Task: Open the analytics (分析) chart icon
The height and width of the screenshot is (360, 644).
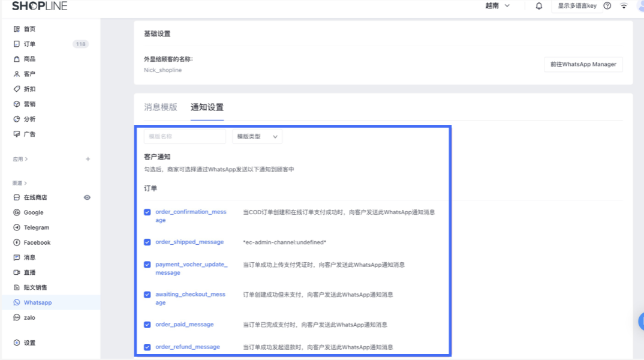Action: (16, 119)
